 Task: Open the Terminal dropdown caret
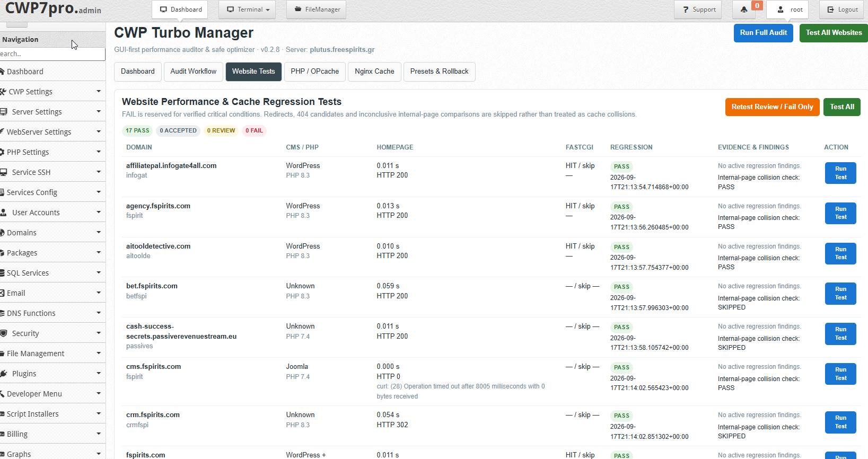click(268, 10)
